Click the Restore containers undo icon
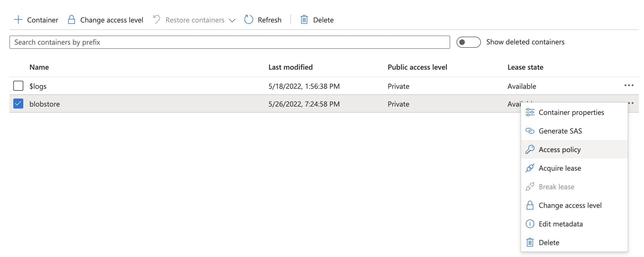The width and height of the screenshot is (644, 257). [x=157, y=20]
